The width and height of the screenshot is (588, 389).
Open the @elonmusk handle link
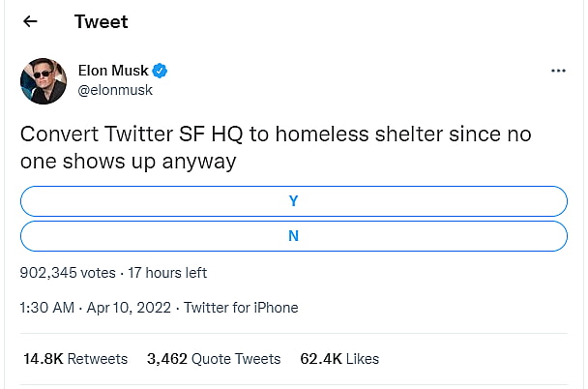tap(114, 90)
